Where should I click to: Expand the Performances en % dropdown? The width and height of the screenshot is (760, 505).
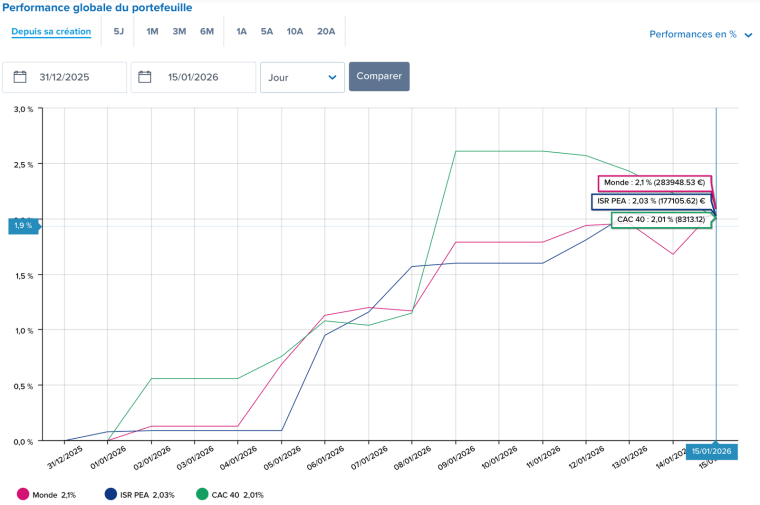(x=692, y=34)
